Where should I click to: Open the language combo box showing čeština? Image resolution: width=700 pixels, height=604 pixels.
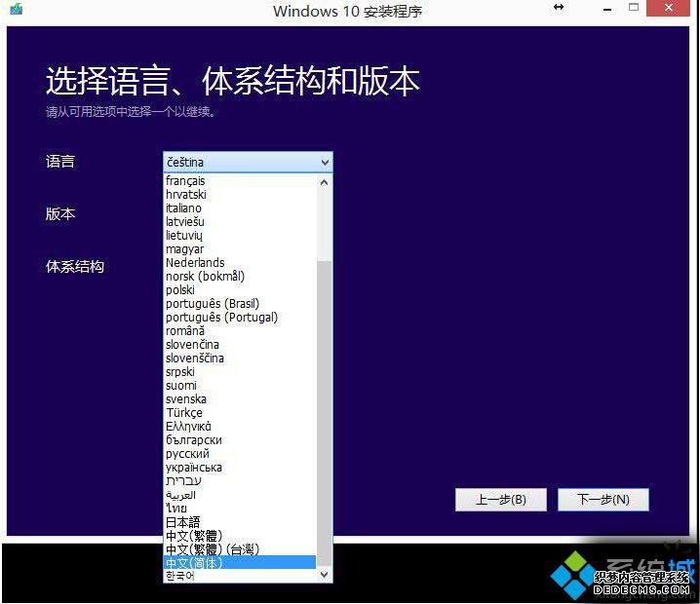248,162
